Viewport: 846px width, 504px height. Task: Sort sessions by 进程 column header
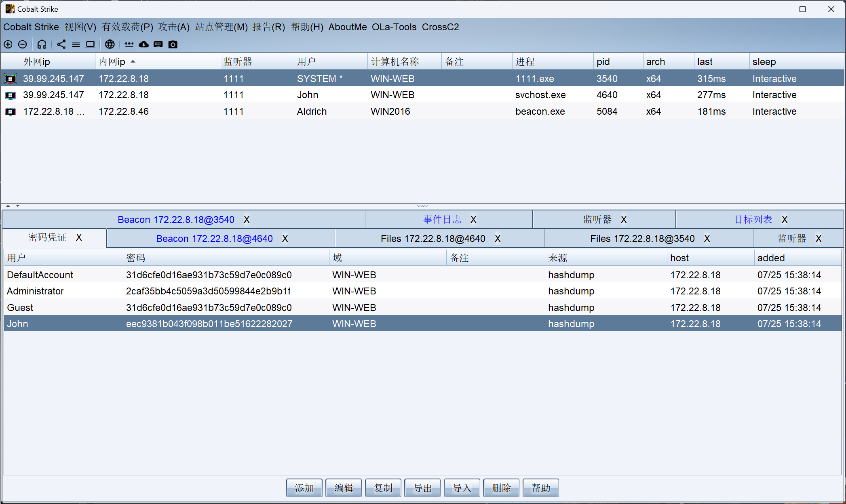pyautogui.click(x=552, y=62)
